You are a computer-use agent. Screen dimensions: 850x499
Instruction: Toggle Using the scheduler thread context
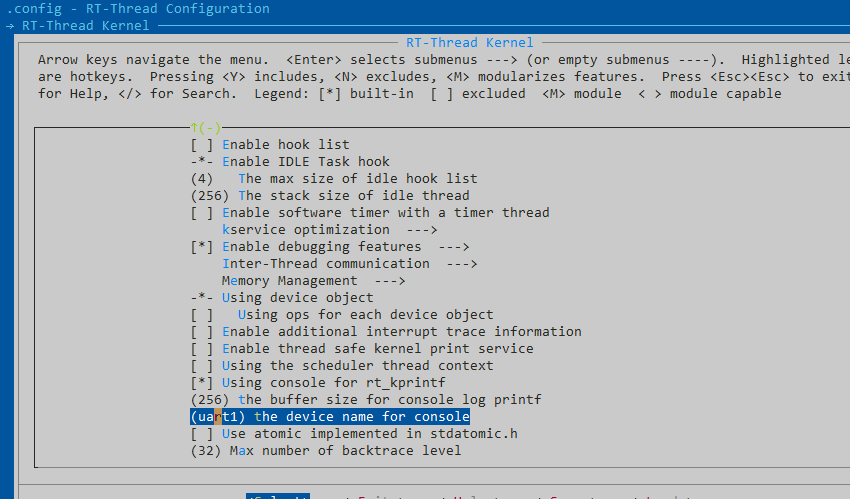coord(202,366)
